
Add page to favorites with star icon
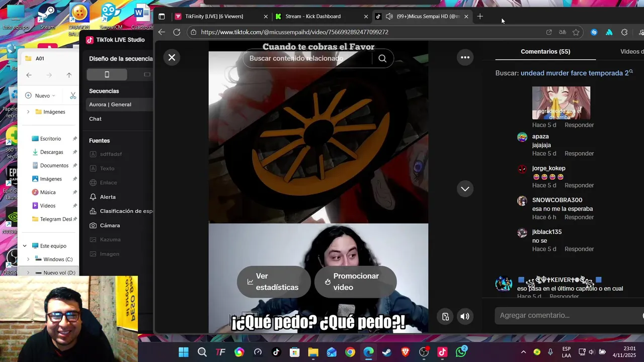[x=576, y=32]
